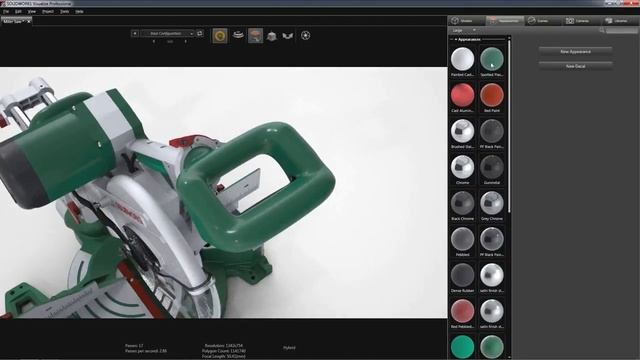Select the Grey Chrome appearance
The width and height of the screenshot is (640, 360).
(x=491, y=203)
